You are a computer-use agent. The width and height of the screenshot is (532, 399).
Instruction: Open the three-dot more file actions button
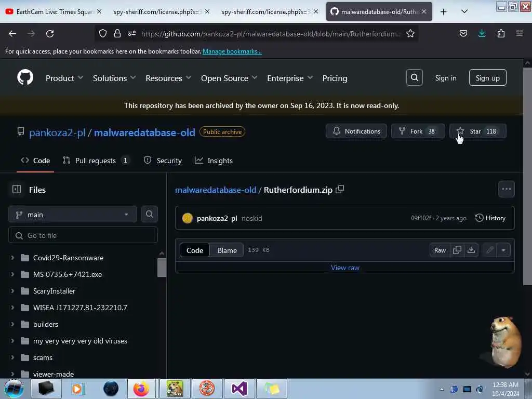point(506,189)
